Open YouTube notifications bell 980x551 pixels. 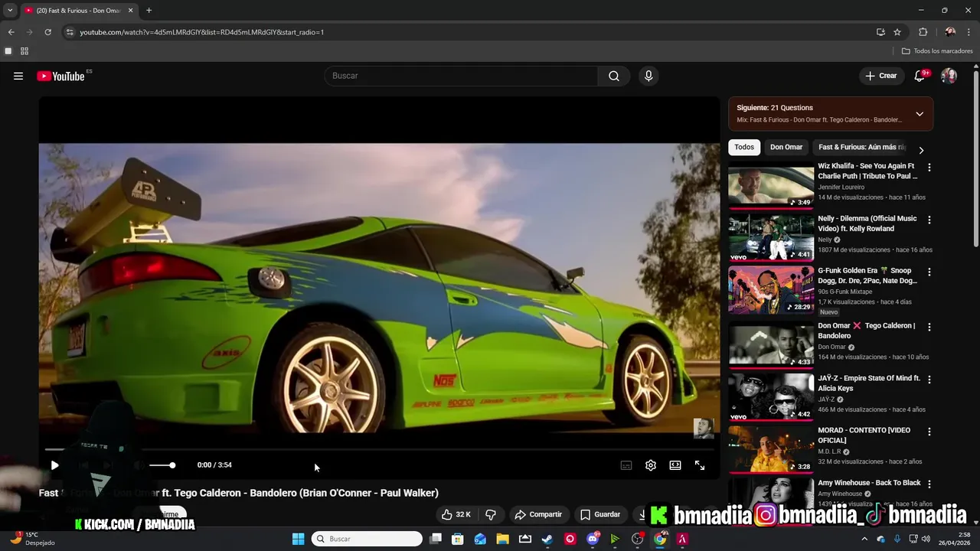[920, 76]
